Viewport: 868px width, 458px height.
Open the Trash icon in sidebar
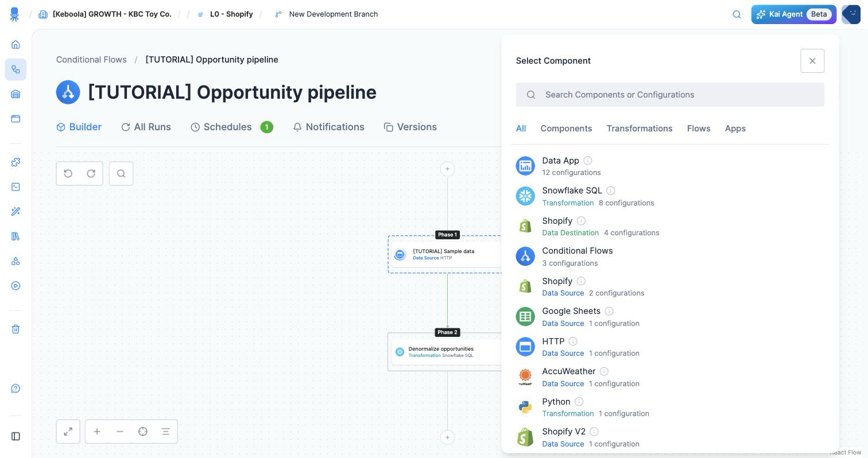[x=15, y=329]
